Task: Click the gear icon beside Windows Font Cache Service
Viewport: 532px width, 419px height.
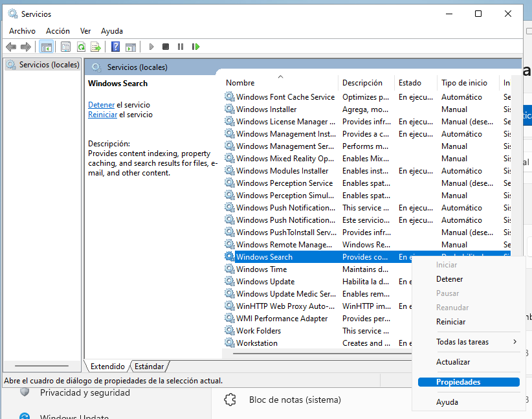Action: (230, 96)
